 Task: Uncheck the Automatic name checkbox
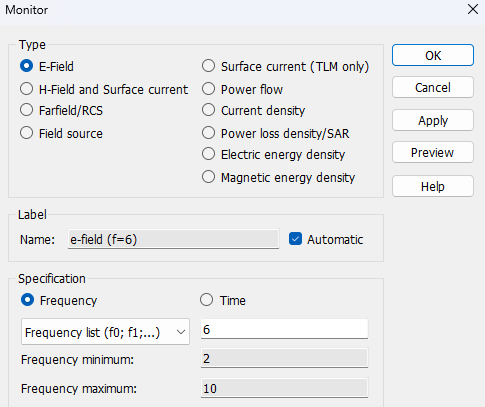click(295, 239)
